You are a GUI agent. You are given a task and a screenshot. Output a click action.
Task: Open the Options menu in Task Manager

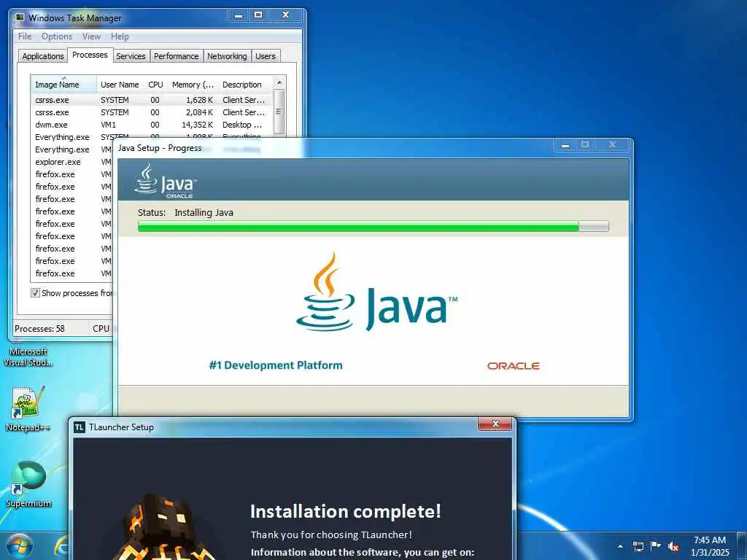pyautogui.click(x=57, y=36)
